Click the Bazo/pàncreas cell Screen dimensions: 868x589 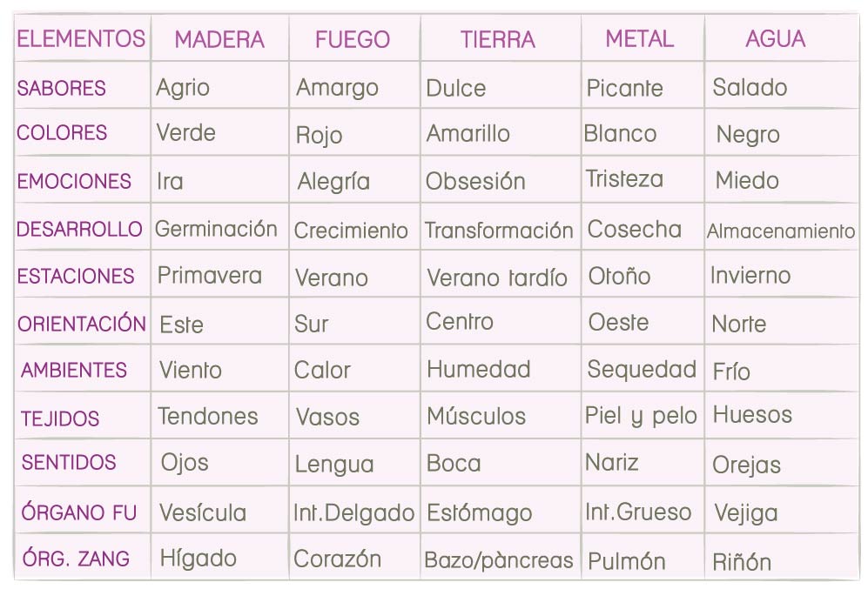tap(499, 559)
